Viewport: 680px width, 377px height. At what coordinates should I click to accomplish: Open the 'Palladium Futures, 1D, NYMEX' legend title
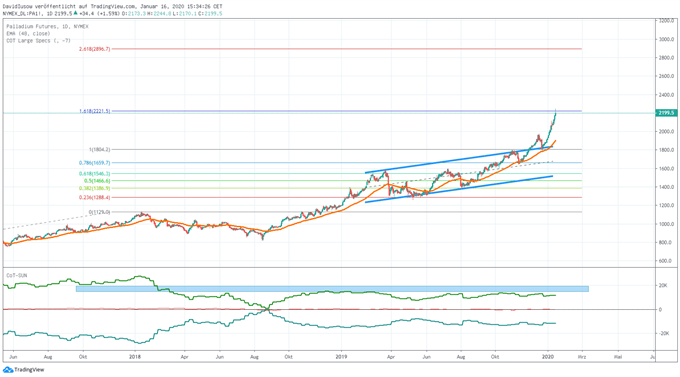[x=47, y=26]
